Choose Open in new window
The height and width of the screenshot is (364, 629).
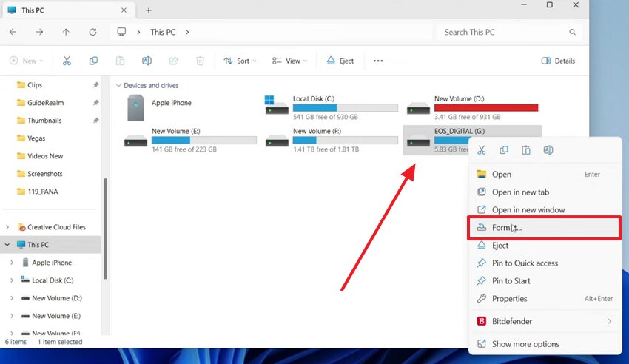tap(545, 209)
